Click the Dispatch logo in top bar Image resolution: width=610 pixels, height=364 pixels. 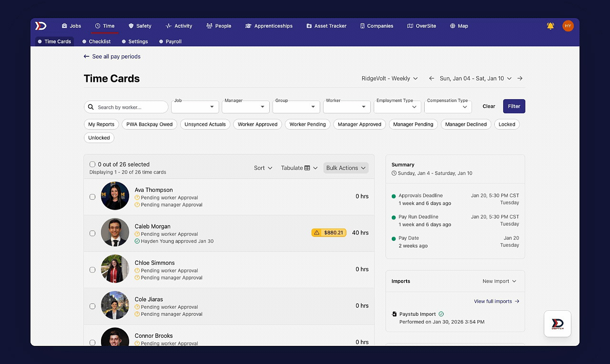(x=41, y=26)
